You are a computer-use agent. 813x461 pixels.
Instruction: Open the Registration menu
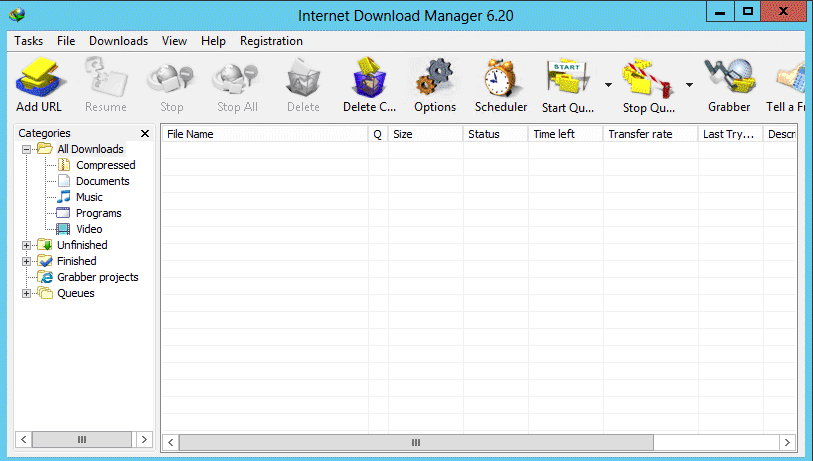(x=271, y=41)
